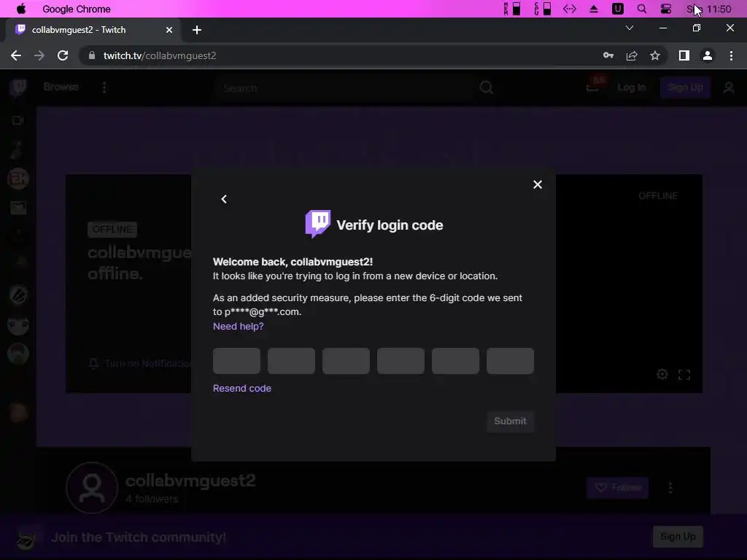Click the bottom banner Sign Up button
This screenshot has height=560, width=747.
(x=678, y=537)
